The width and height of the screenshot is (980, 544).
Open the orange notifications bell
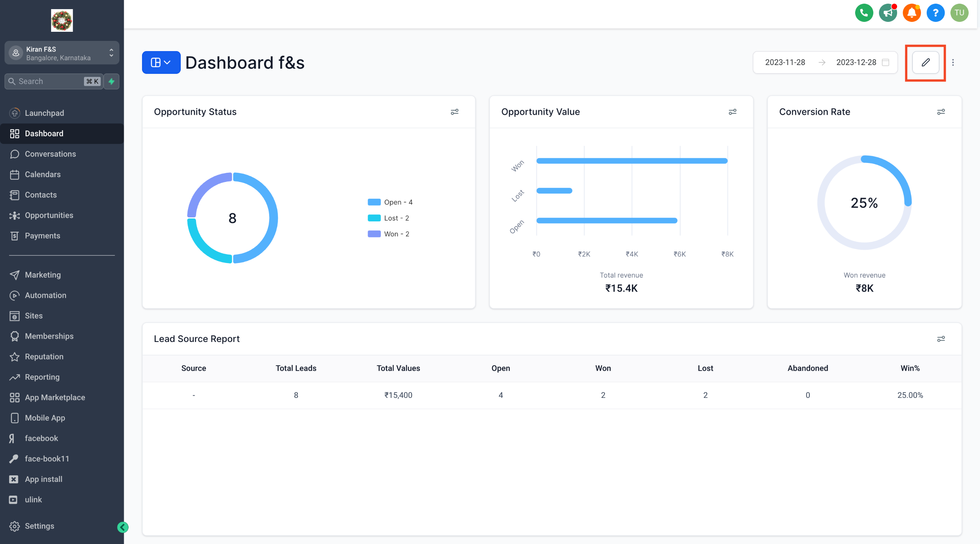[911, 13]
